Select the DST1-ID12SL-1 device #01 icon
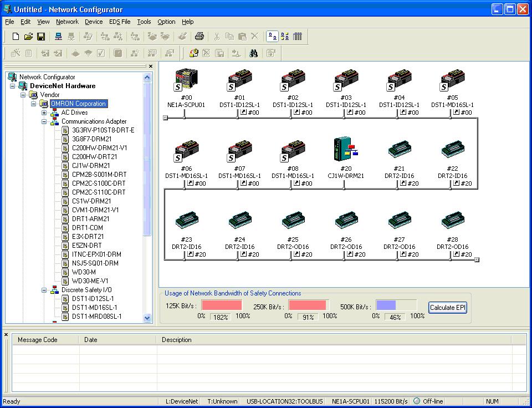532x408 pixels. [x=239, y=80]
